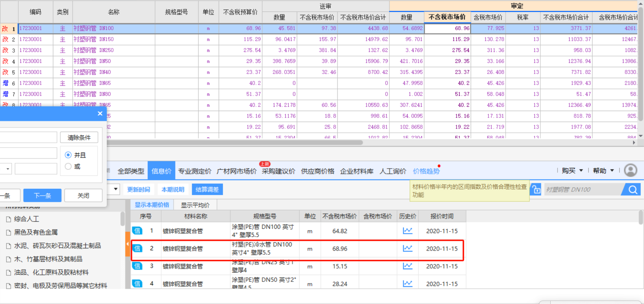Screen dimensions: 644x304
Task: Click down arrow of top table scrollbar
Action: pyautogui.click(x=641, y=136)
